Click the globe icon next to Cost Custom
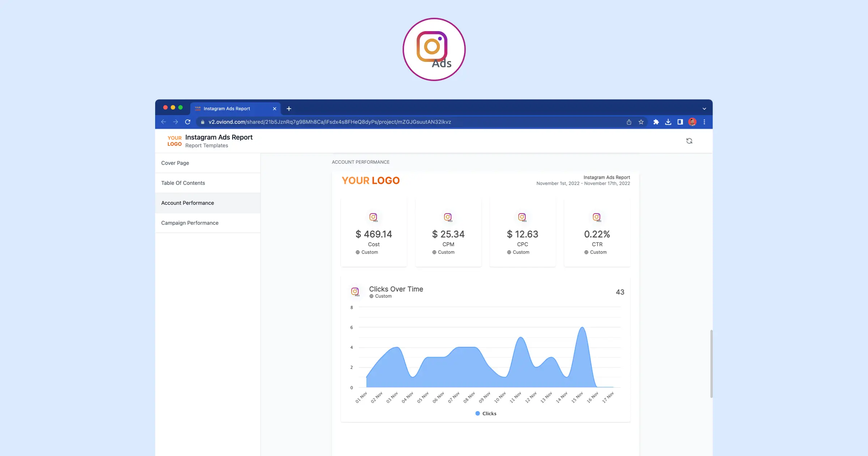 [x=358, y=252]
